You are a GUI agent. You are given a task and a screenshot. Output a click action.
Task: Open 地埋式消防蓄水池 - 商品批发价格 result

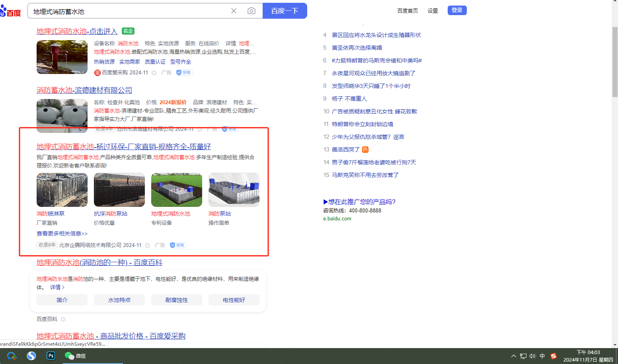tap(111, 336)
